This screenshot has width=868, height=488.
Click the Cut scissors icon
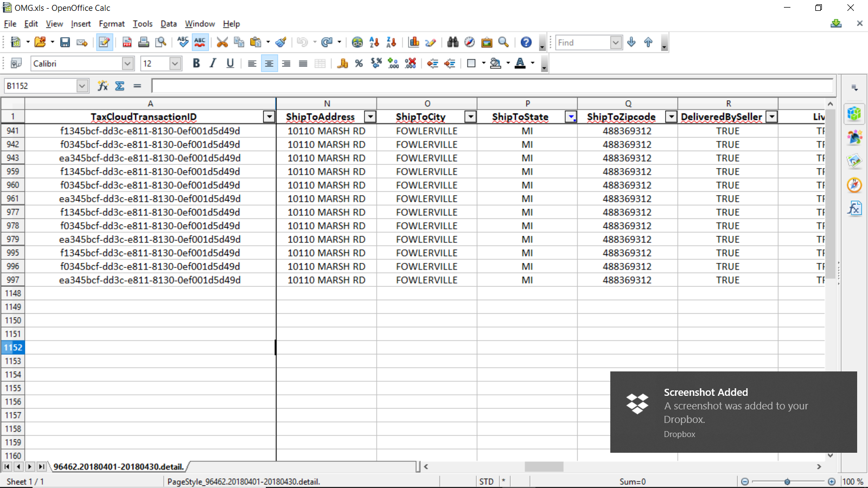tap(222, 42)
